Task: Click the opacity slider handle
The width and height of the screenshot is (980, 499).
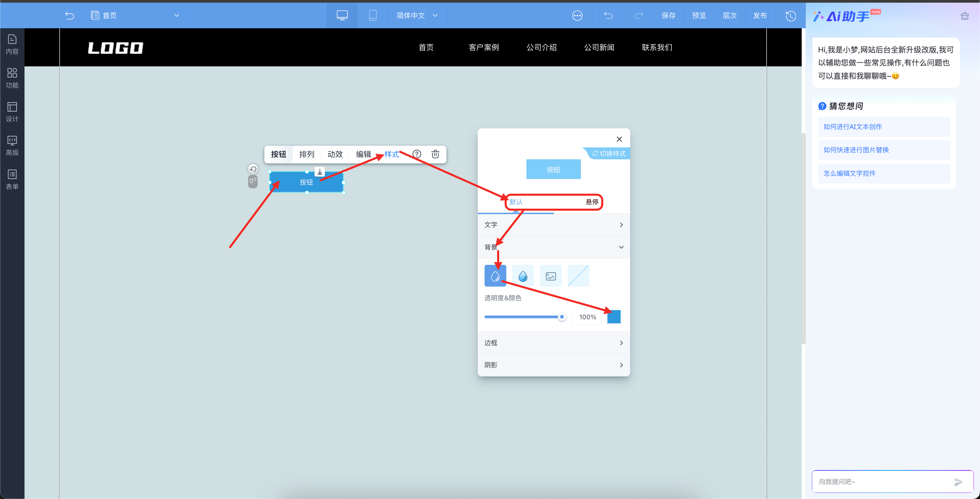Action: coord(561,317)
